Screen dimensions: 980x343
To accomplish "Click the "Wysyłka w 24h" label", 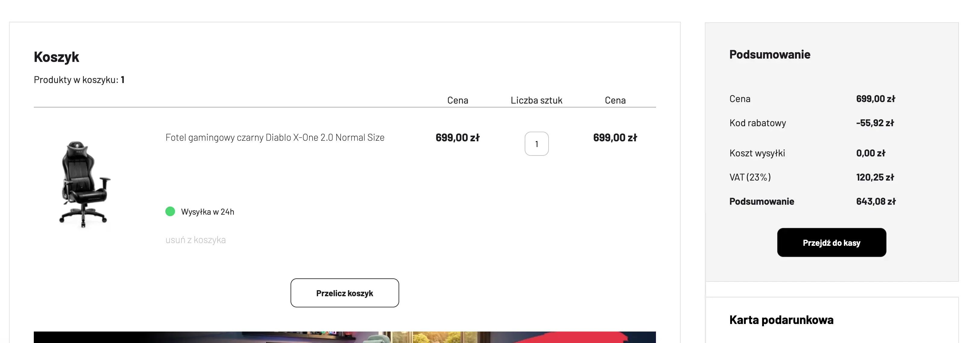I will [207, 212].
